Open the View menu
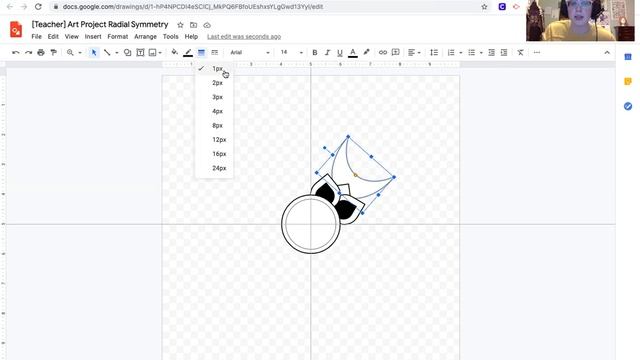The image size is (640, 360). click(x=71, y=37)
